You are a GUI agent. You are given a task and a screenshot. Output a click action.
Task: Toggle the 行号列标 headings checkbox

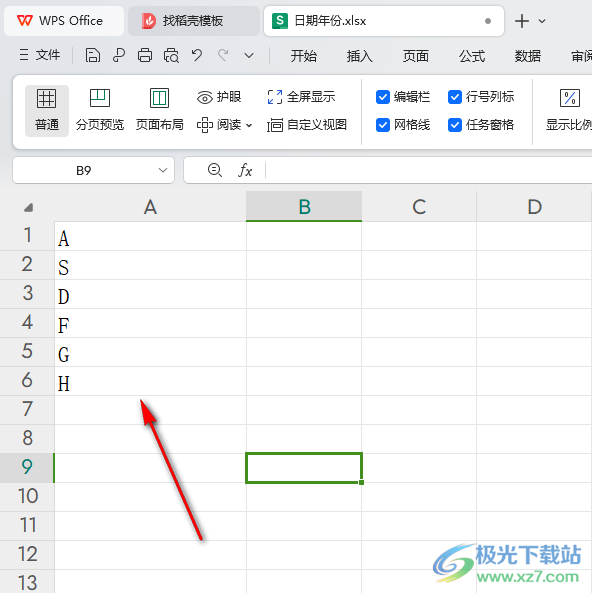point(455,97)
